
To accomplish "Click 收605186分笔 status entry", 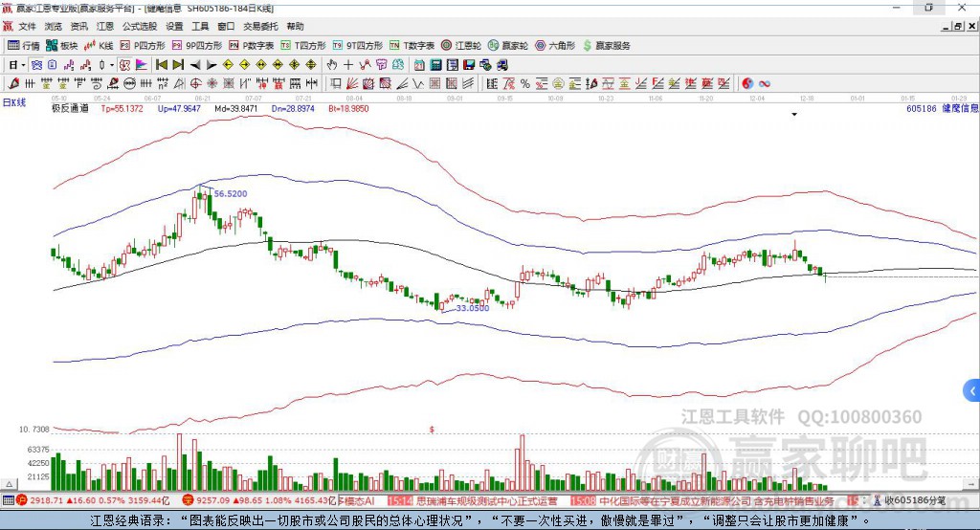I will 915,500.
